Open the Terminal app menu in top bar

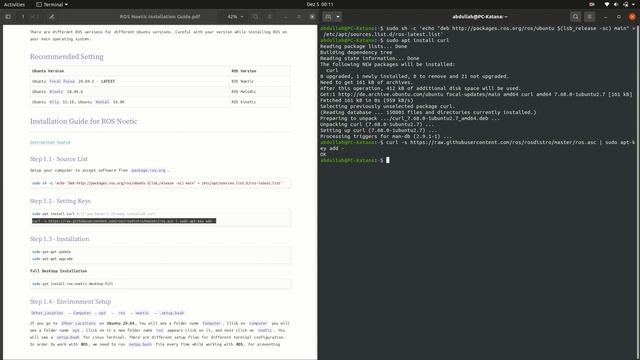tap(52, 4)
